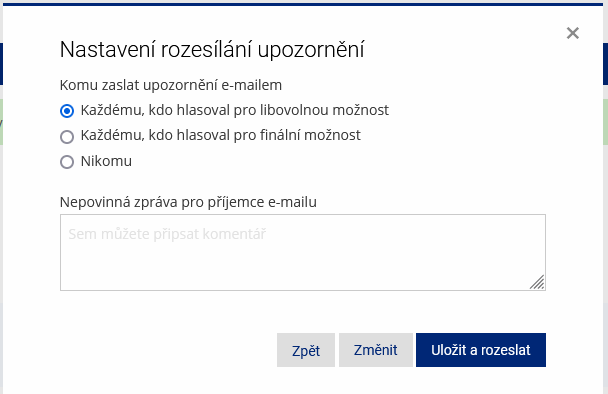The height and width of the screenshot is (394, 608).
Task: Click the 'Nikomu' label text
Action: (106, 161)
